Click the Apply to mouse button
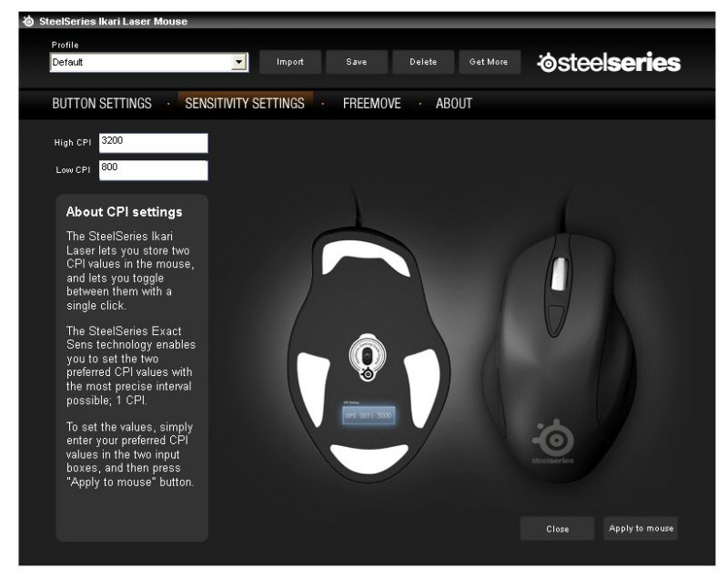728x579 pixels. click(x=641, y=528)
